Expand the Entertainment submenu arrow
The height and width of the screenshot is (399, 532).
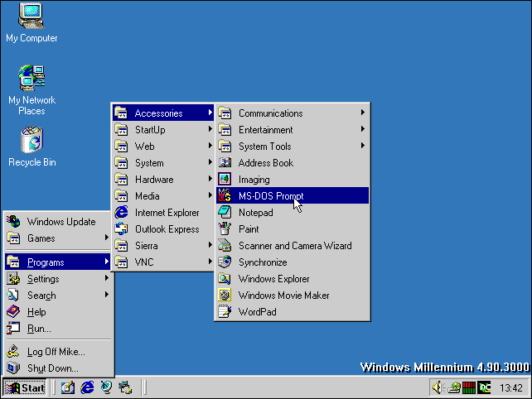tap(363, 129)
